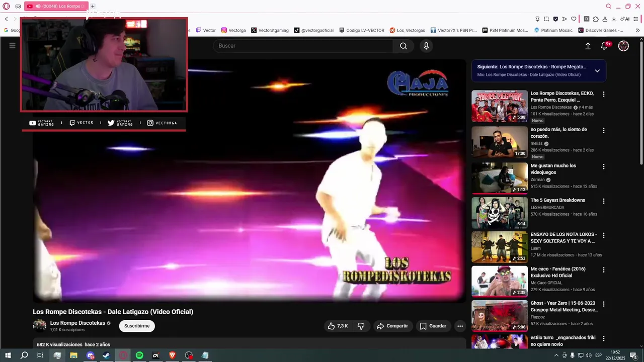
Task: Like the video with 7,3 K thumbs-up
Action: (x=338, y=326)
